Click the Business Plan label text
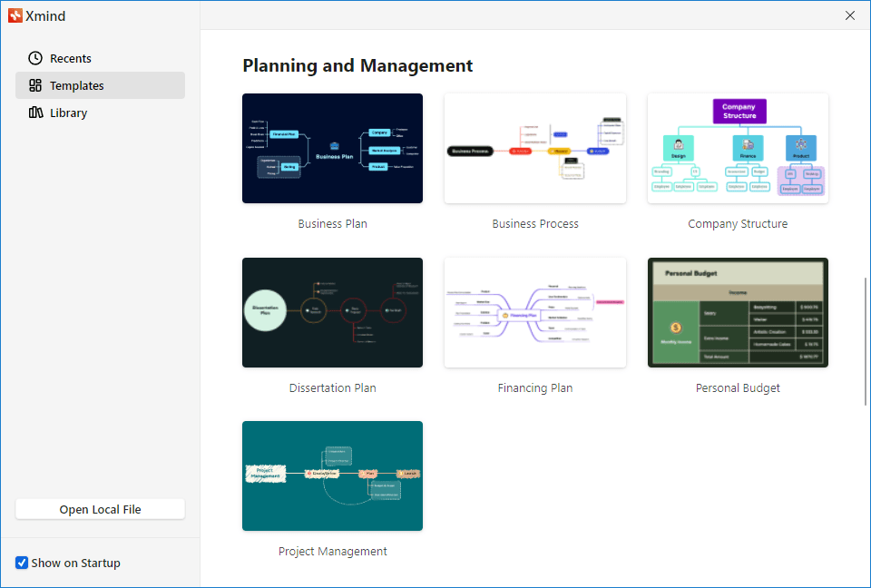 [x=332, y=224]
